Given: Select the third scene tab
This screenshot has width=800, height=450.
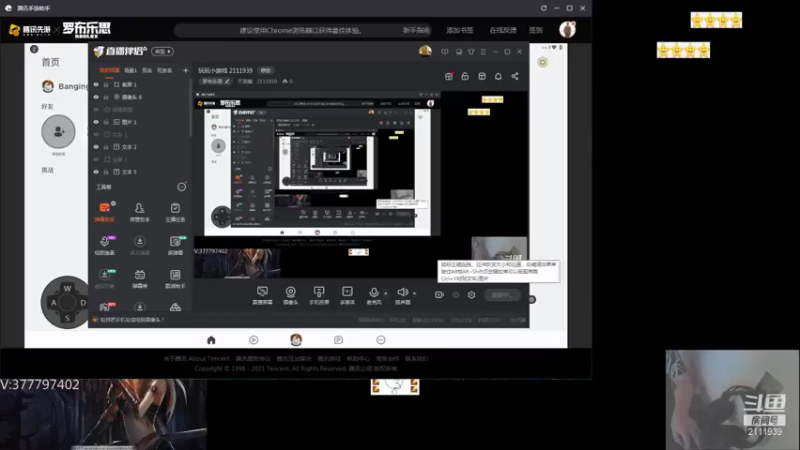Looking at the screenshot, I should (x=147, y=70).
